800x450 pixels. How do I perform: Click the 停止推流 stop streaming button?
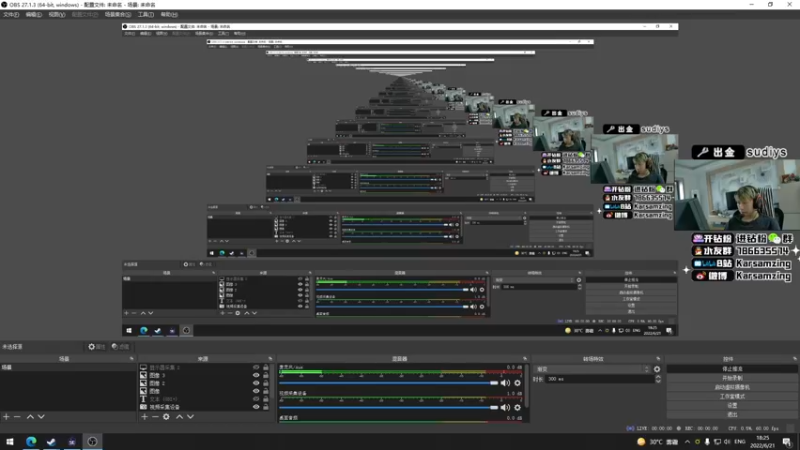(x=732, y=369)
